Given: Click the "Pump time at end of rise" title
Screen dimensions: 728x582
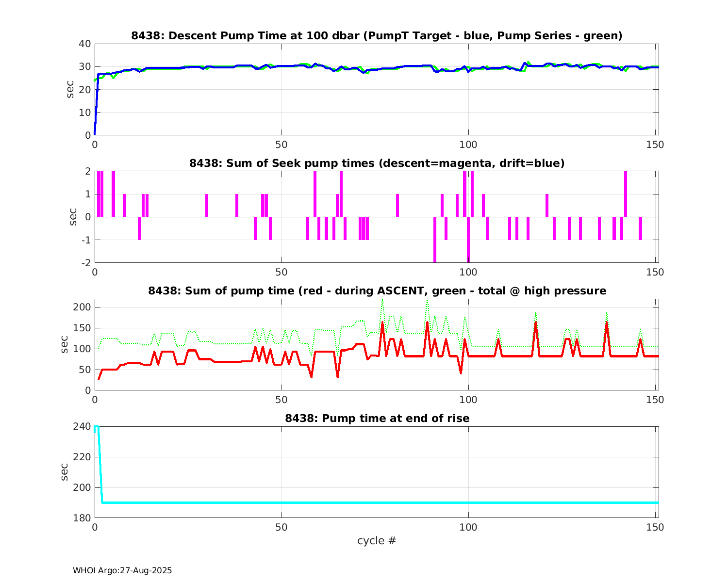Looking at the screenshot, I should [x=377, y=418].
